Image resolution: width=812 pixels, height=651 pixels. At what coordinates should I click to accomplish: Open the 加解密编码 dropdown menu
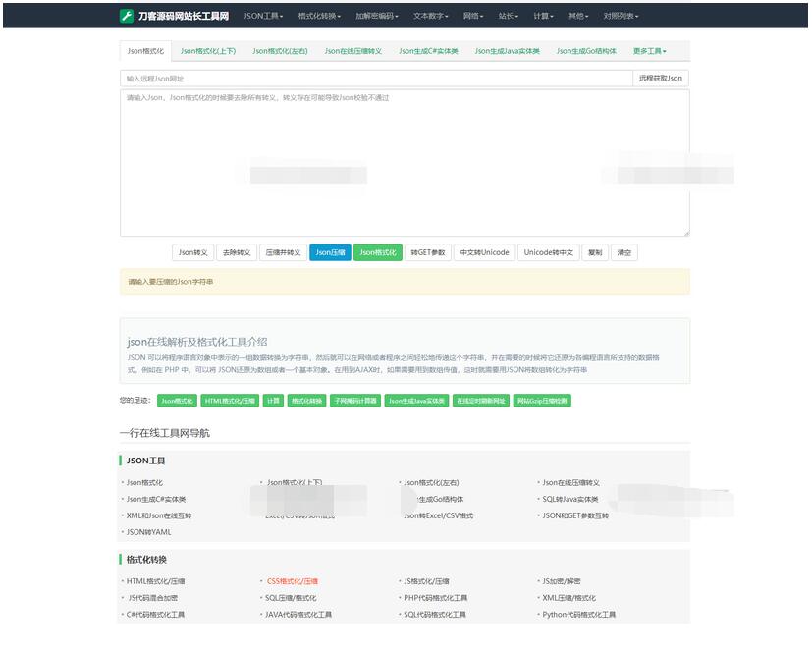377,16
